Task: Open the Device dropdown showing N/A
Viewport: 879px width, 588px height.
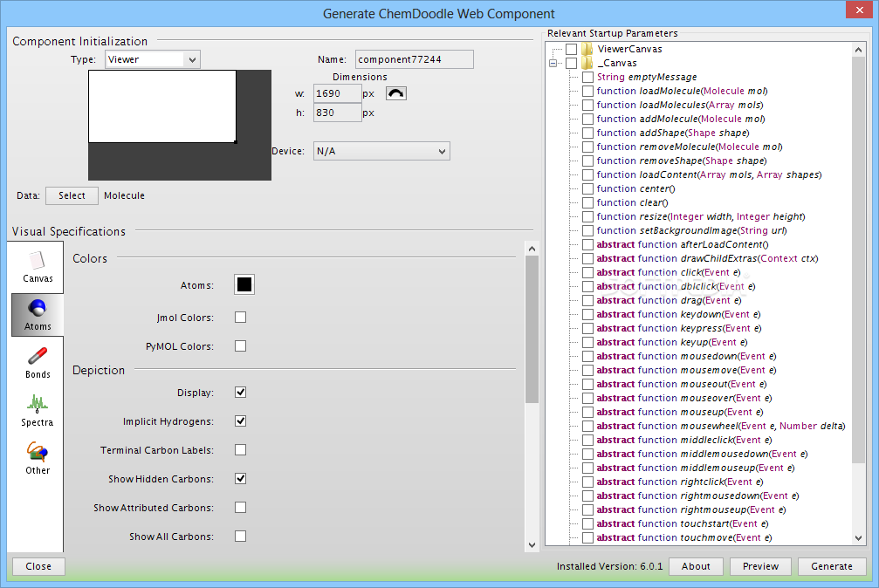Action: click(x=381, y=151)
